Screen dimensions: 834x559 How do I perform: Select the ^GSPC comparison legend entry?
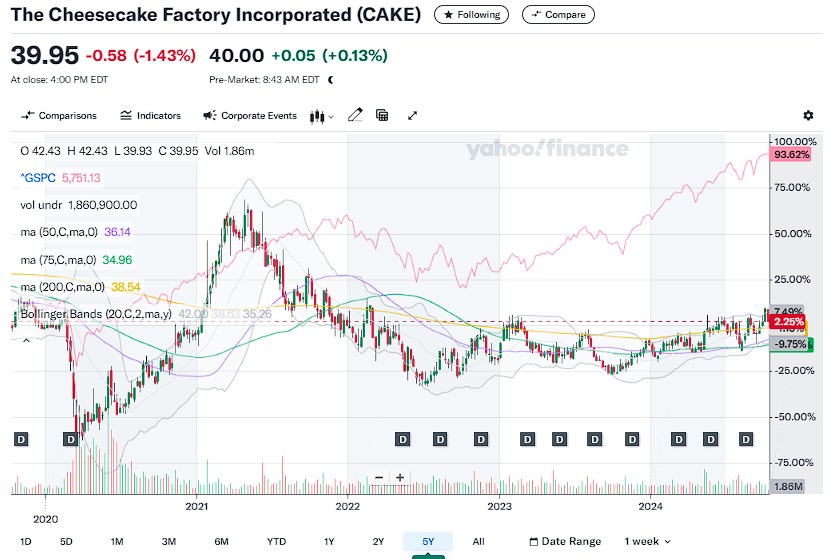pos(41,177)
